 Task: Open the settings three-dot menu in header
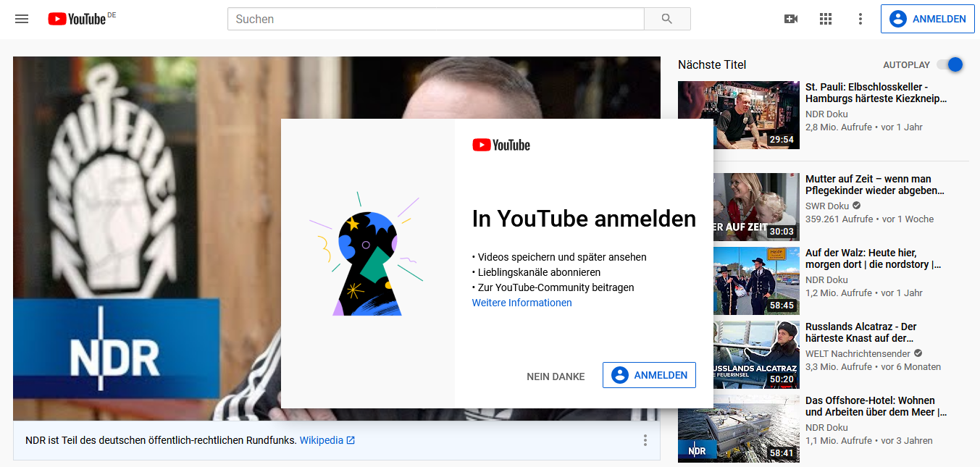860,19
